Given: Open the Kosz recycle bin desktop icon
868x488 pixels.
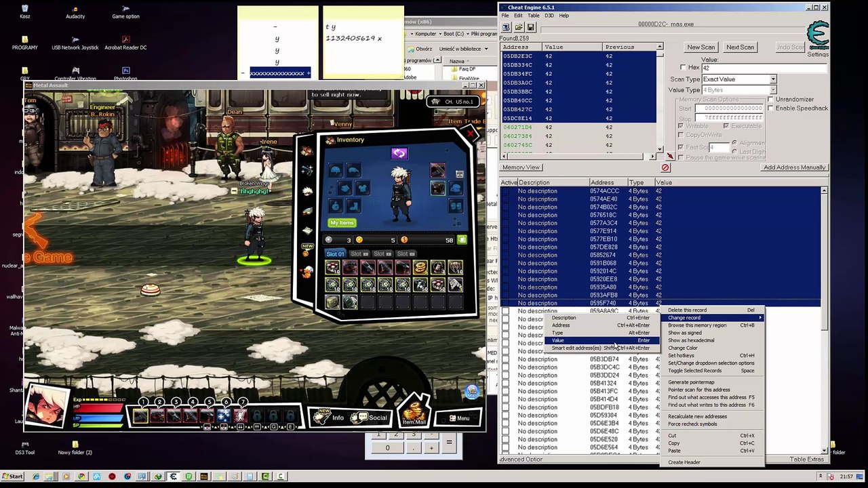Looking at the screenshot, I should 25,10.
